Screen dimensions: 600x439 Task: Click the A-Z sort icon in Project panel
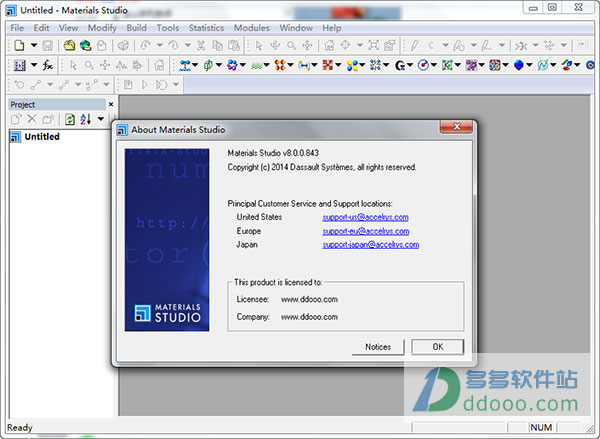click(x=86, y=119)
